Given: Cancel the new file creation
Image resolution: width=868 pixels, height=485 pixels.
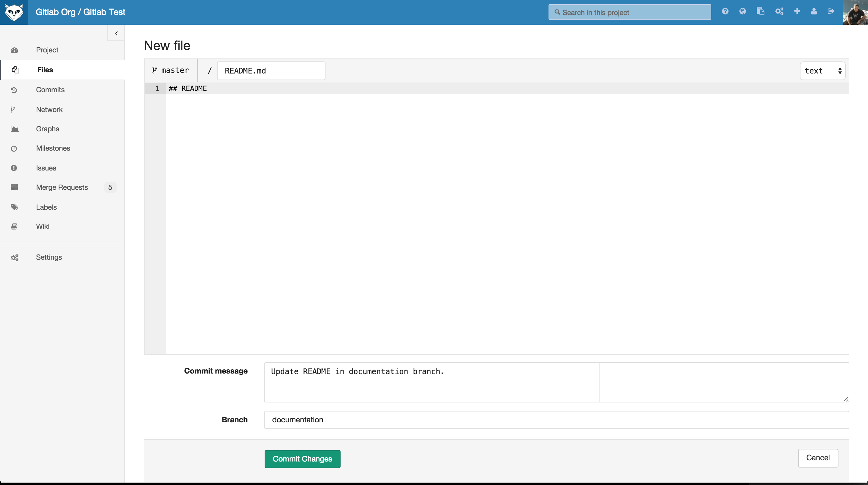Looking at the screenshot, I should click(x=818, y=458).
